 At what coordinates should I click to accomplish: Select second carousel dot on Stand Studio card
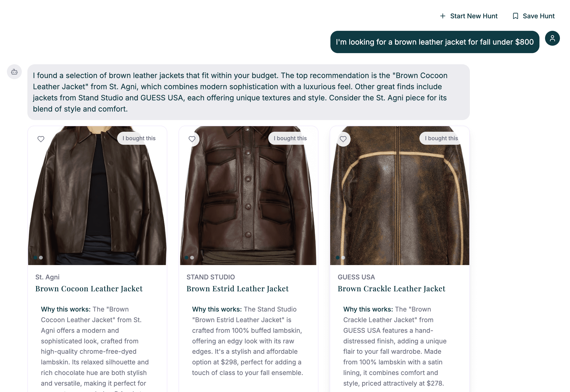[192, 258]
